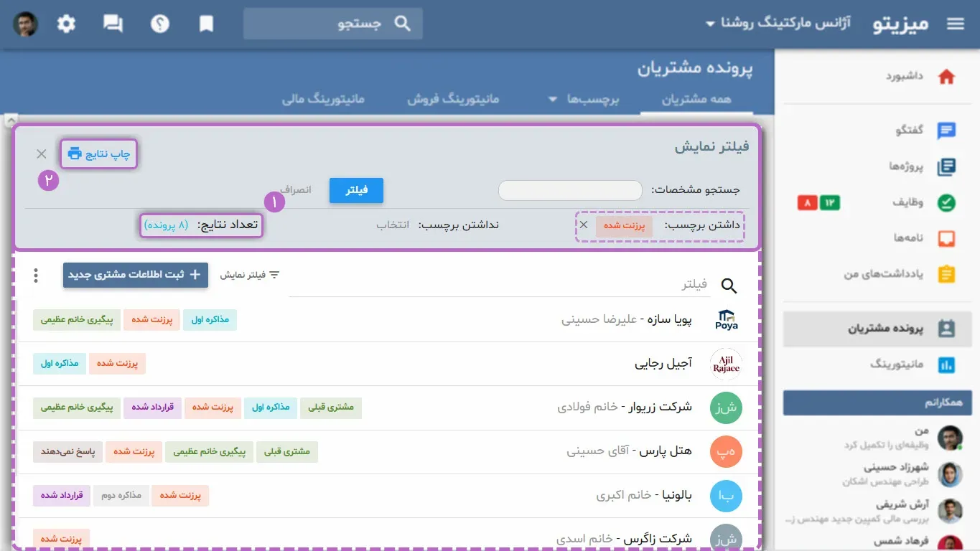Viewport: 980px width, 551px height.
Task: Click the blue avatar of بالونیا
Action: [726, 496]
